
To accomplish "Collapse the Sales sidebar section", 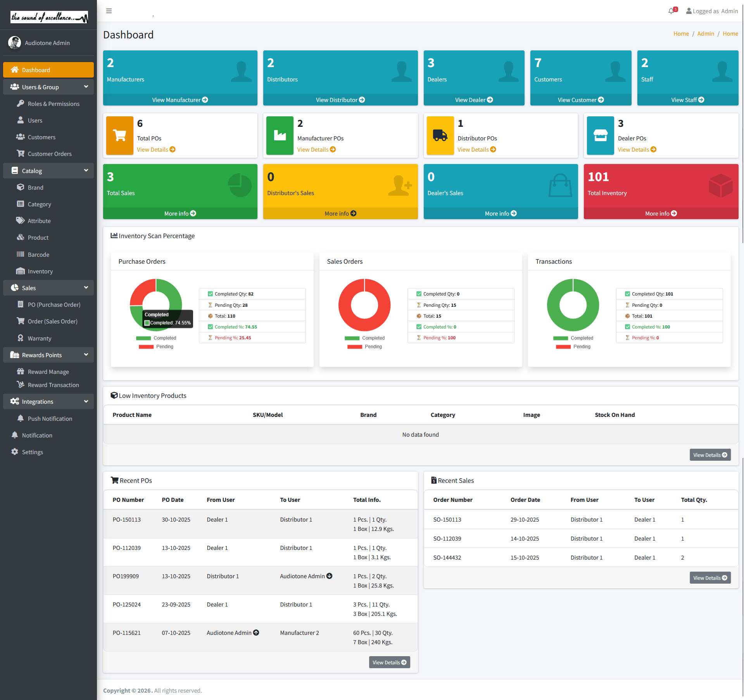I will pyautogui.click(x=48, y=288).
